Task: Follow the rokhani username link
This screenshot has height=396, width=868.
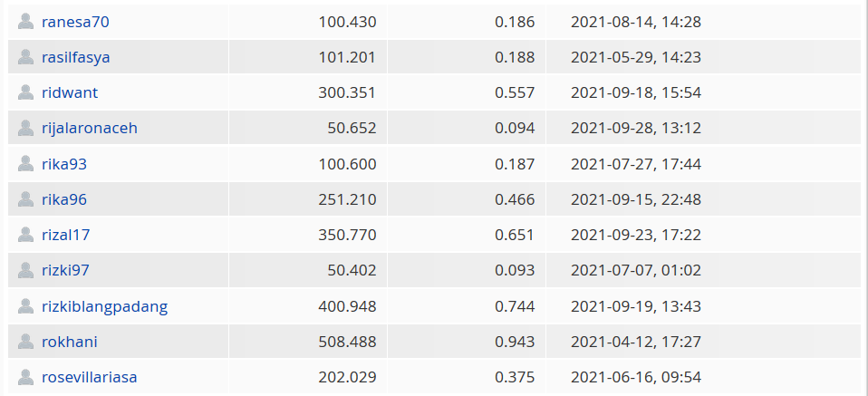Action: point(70,342)
